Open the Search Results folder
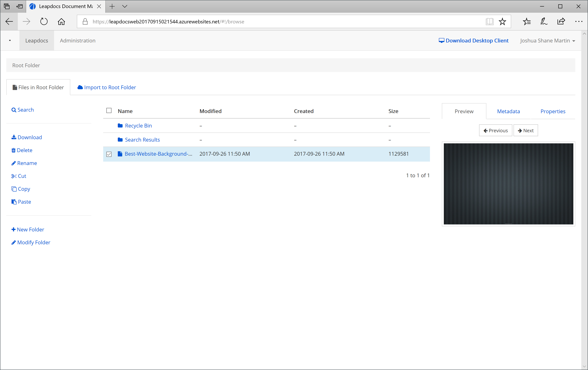The image size is (588, 370). click(x=142, y=140)
